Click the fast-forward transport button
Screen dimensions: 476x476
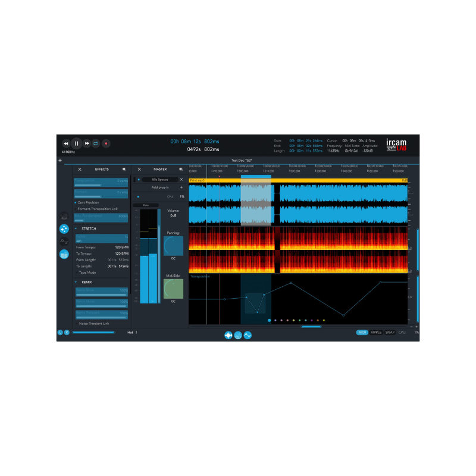(x=87, y=143)
